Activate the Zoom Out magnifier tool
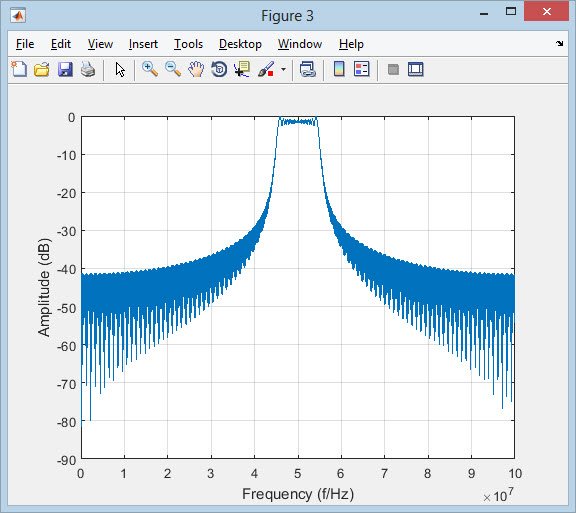This screenshot has height=513, width=576. click(x=173, y=69)
